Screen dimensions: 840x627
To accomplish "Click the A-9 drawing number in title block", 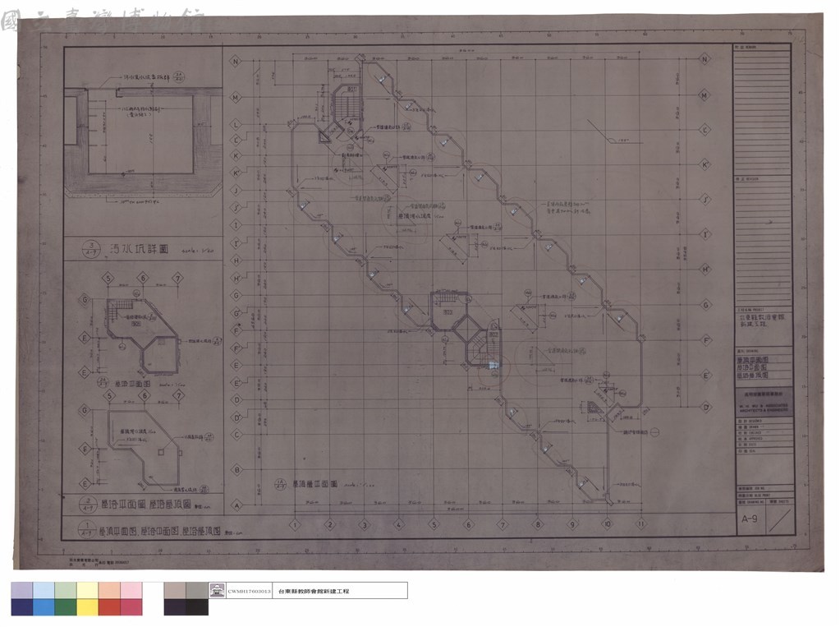I will (750, 519).
